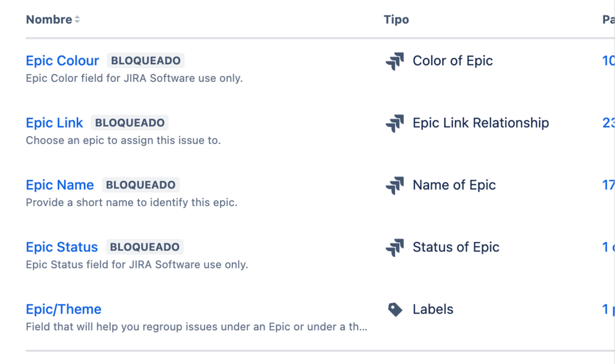Screen dimensions: 616x364
Task: Open the Epic Link field
Action: 55,123
